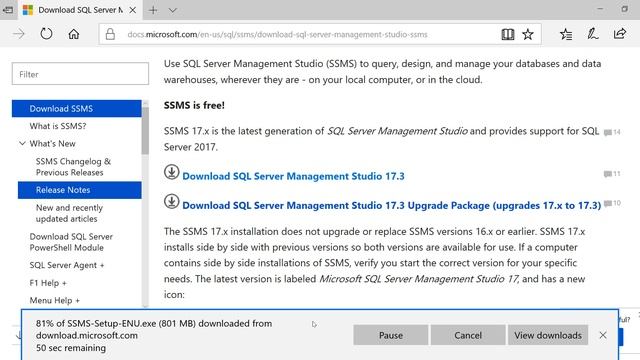Click Download SQL Server Management Studio 17.3 link
Image resolution: width=640 pixels, height=360 pixels.
click(293, 176)
